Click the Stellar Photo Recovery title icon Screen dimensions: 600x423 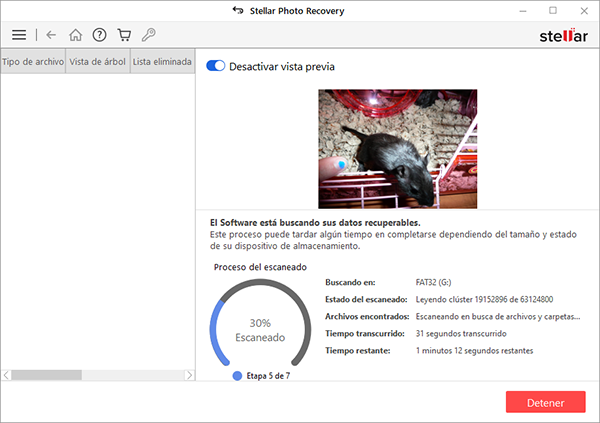(x=238, y=10)
